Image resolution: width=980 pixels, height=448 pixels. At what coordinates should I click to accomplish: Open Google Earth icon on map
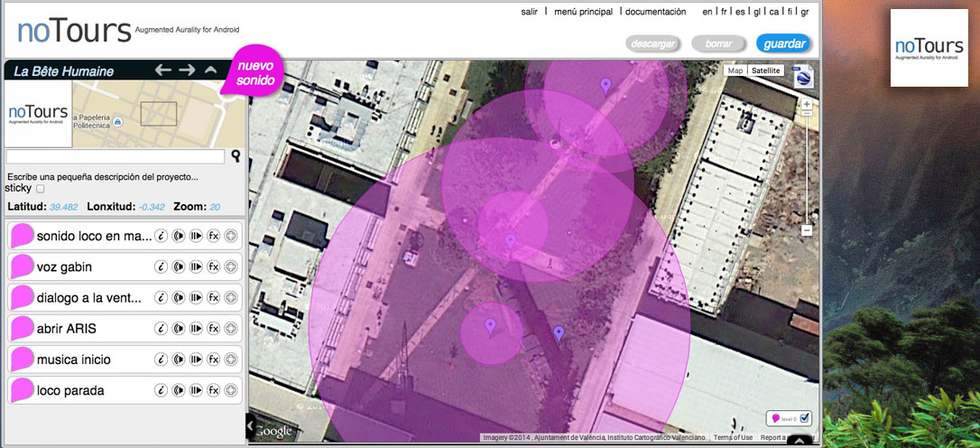tap(803, 77)
